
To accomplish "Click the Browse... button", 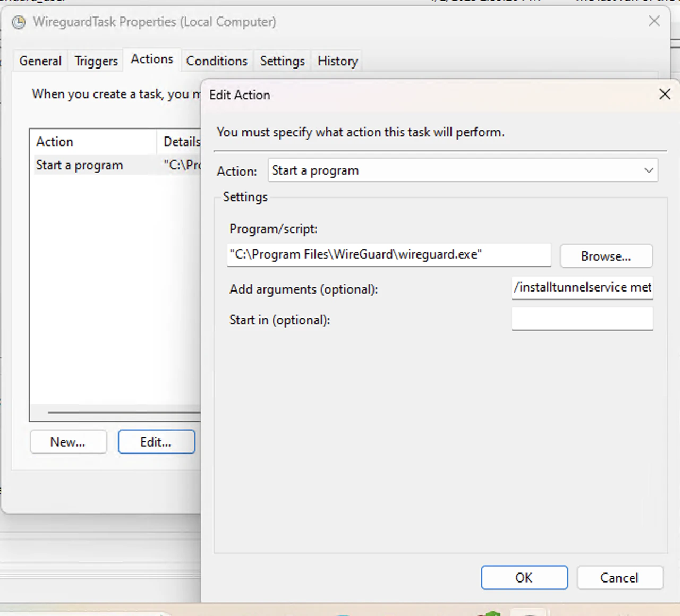I will click(x=606, y=256).
